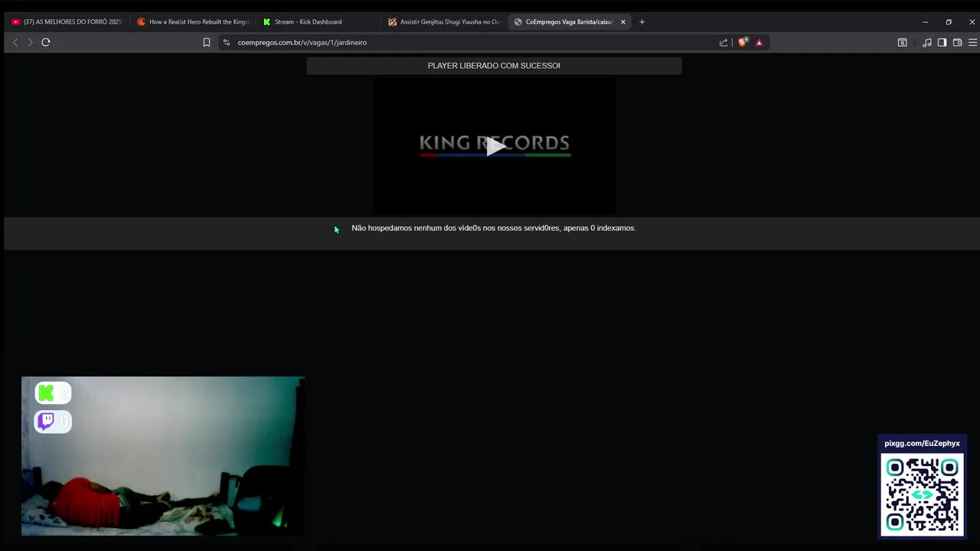The height and width of the screenshot is (551, 980).
Task: Open Brave Rewards triangle icon
Action: pyautogui.click(x=759, y=42)
